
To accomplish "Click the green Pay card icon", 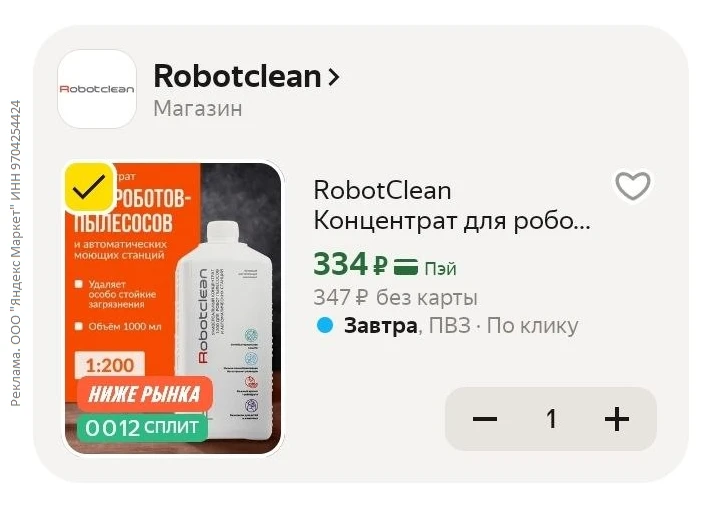I will tap(406, 267).
